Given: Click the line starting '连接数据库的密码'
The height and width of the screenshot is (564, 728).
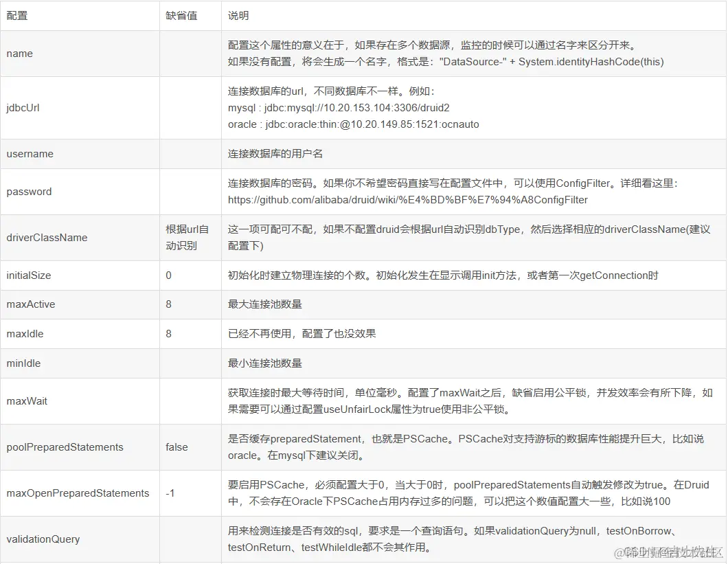Looking at the screenshot, I should 453,183.
